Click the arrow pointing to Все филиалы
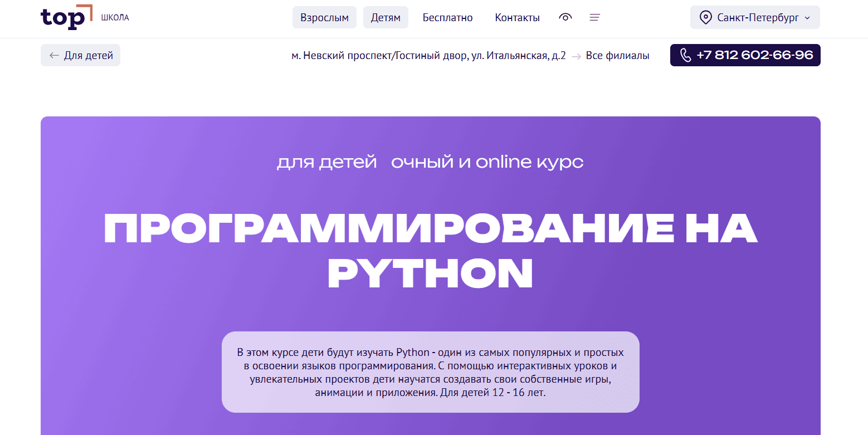This screenshot has height=435, width=868. pos(577,56)
